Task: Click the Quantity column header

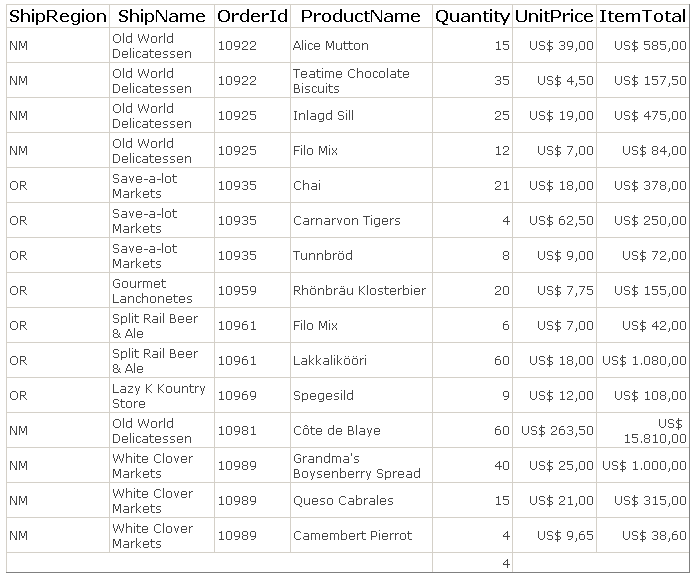Action: [472, 16]
